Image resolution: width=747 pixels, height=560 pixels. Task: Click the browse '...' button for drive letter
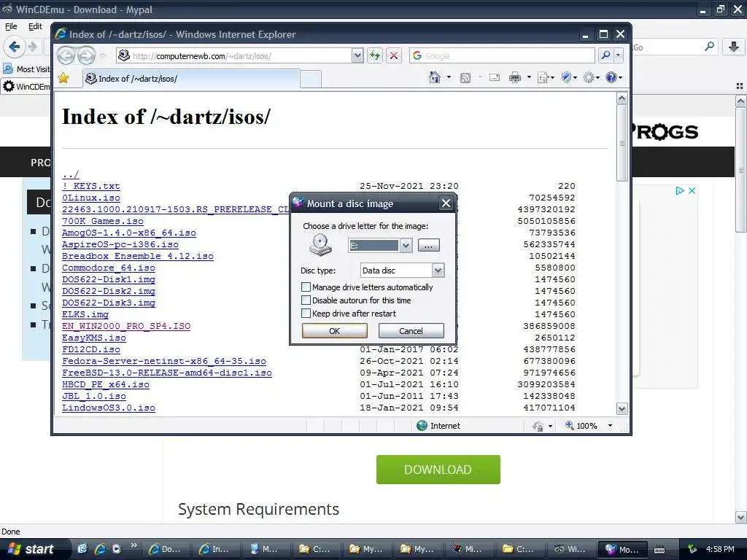428,246
